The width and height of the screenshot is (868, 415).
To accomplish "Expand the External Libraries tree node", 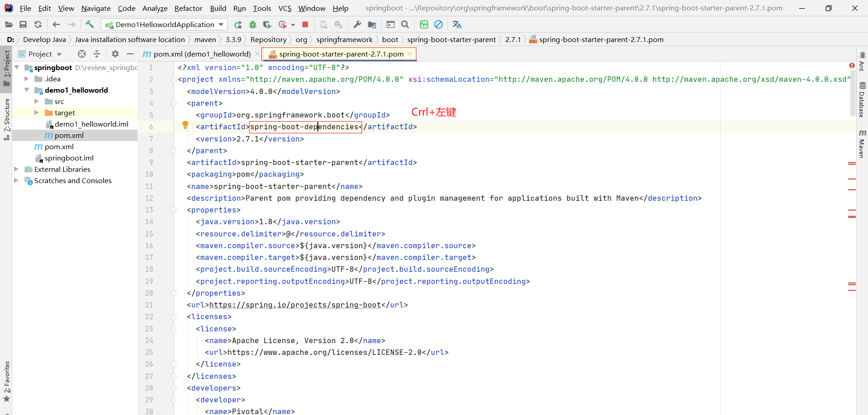I will click(16, 169).
